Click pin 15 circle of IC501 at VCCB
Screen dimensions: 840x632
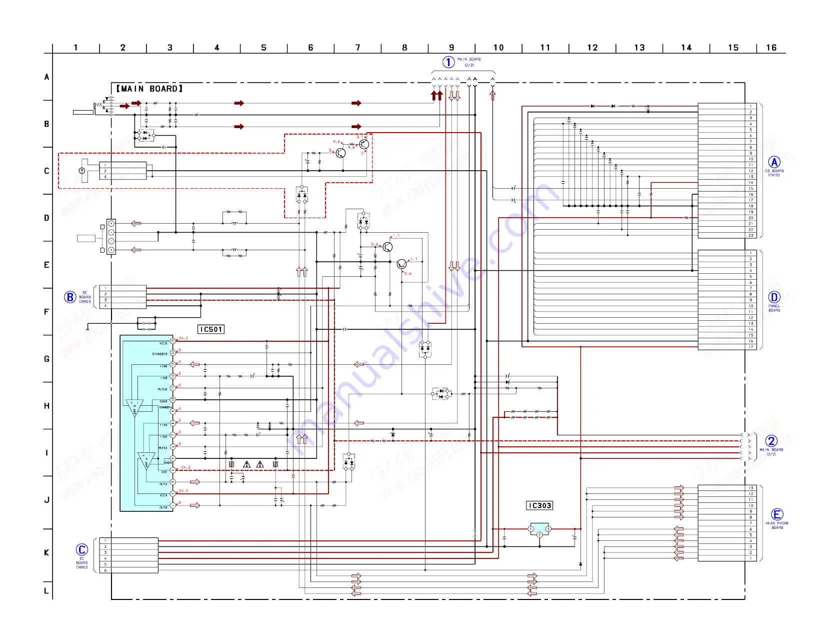[x=173, y=341]
